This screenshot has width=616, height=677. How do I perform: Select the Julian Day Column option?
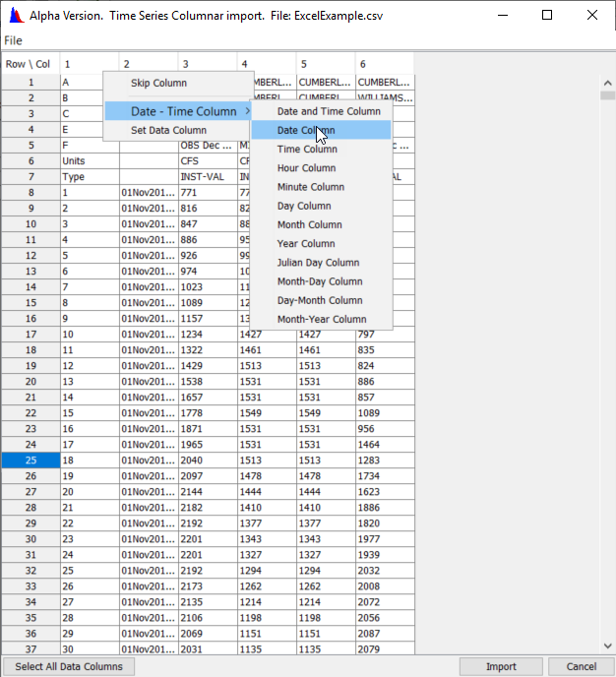click(318, 263)
